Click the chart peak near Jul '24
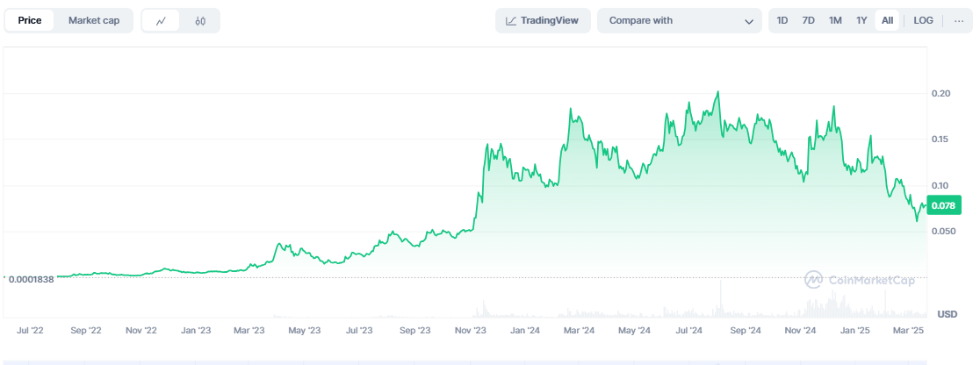 coord(718,91)
